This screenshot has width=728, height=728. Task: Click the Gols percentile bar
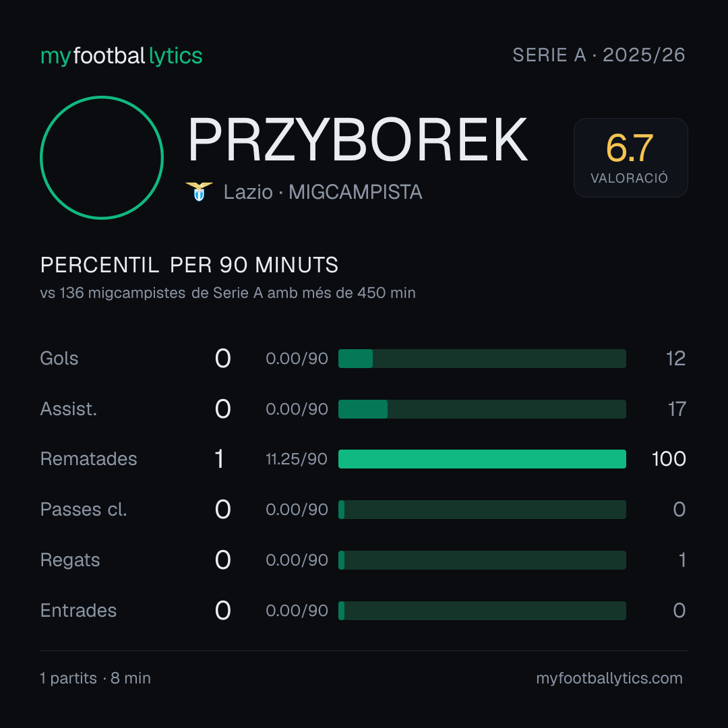point(482,359)
